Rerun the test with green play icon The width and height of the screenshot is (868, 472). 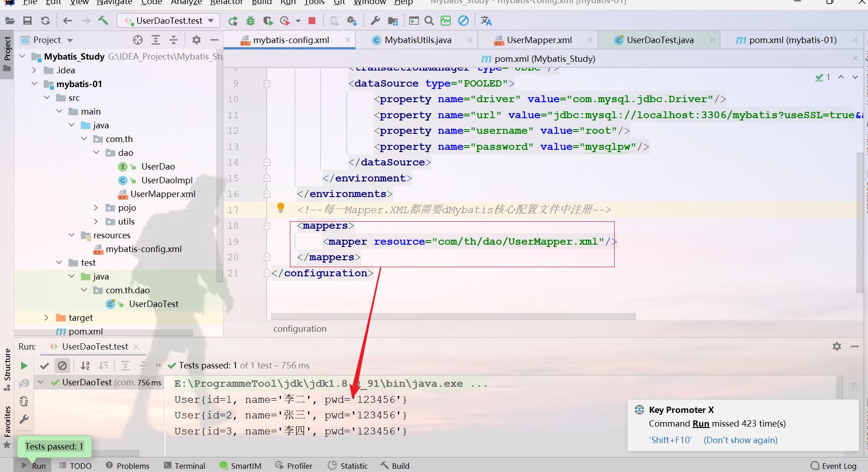tap(24, 365)
